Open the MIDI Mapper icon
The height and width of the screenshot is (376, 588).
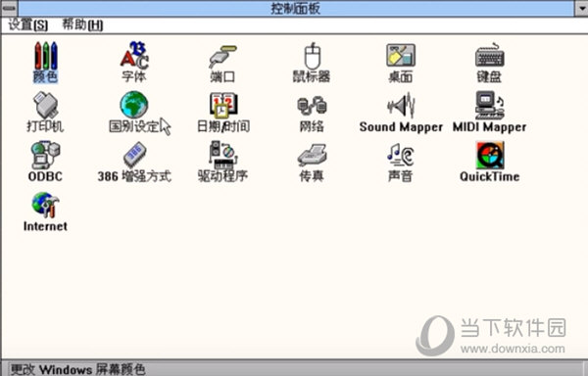click(x=489, y=105)
